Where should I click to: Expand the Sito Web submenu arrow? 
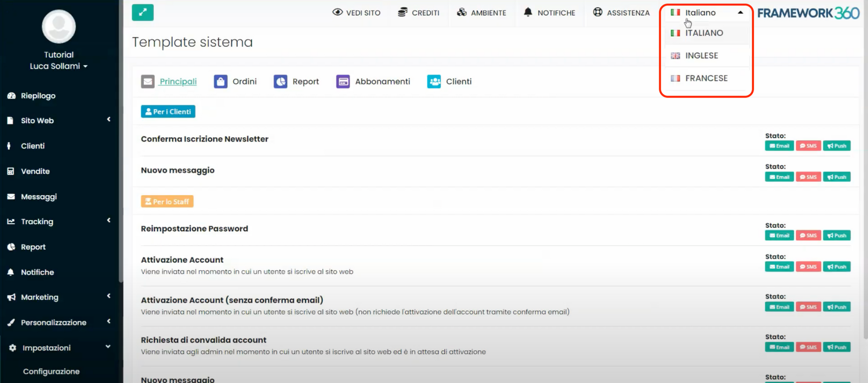coord(108,119)
